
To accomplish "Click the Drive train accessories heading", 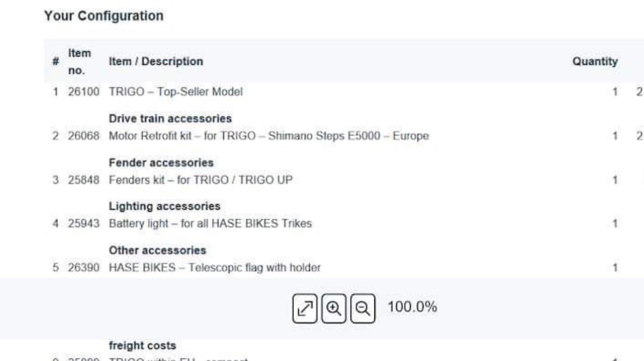I will point(170,119).
